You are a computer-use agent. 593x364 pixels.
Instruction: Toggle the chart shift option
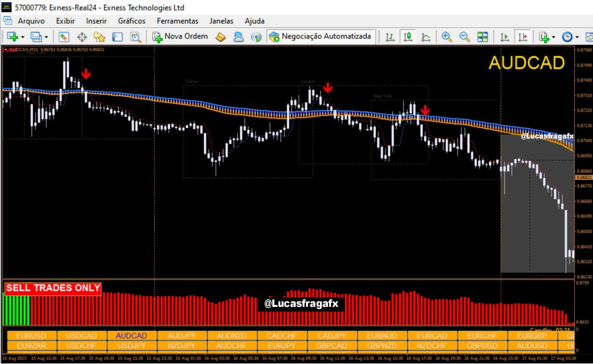(523, 37)
